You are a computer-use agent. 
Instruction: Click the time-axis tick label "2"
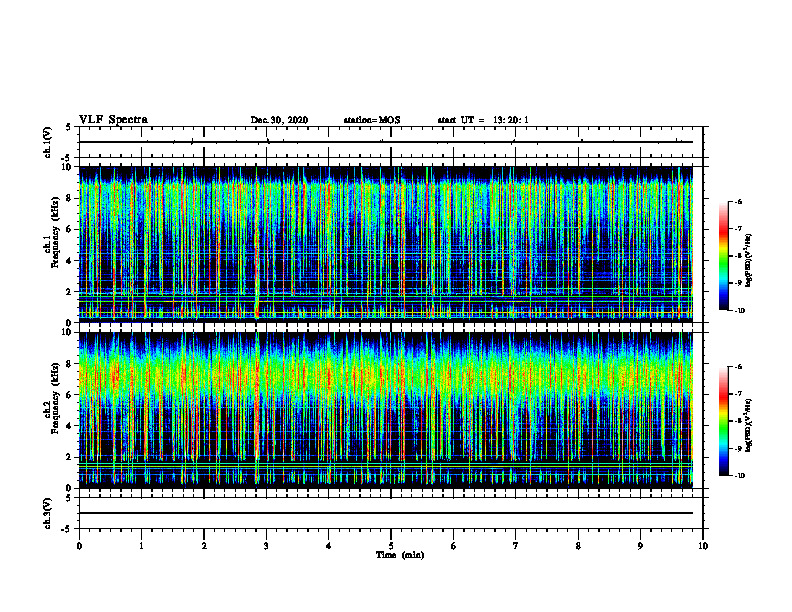[204, 546]
